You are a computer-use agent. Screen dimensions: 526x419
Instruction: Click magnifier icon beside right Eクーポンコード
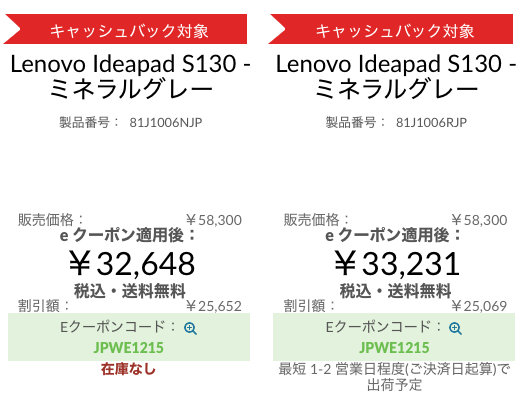pyautogui.click(x=456, y=328)
